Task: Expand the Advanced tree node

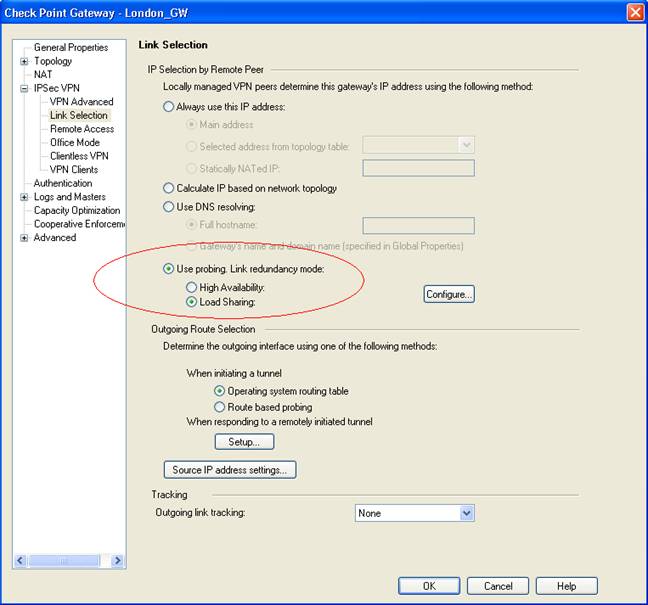Action: pyautogui.click(x=24, y=238)
